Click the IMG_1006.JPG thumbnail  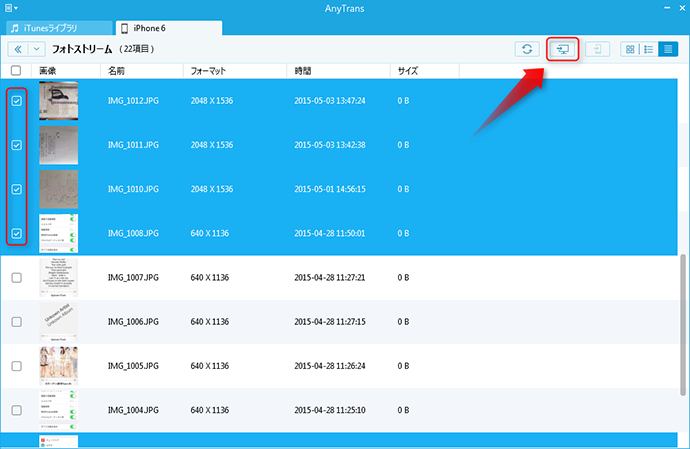click(59, 322)
